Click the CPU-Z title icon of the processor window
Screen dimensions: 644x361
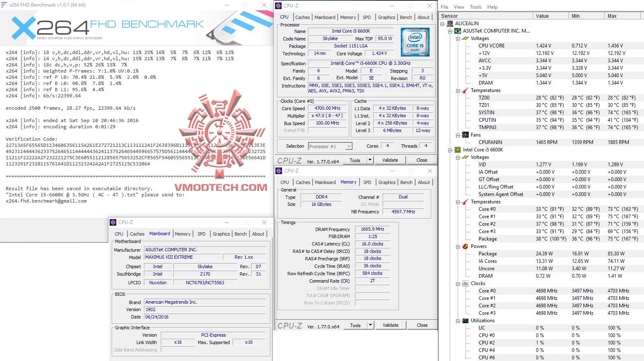click(x=279, y=6)
